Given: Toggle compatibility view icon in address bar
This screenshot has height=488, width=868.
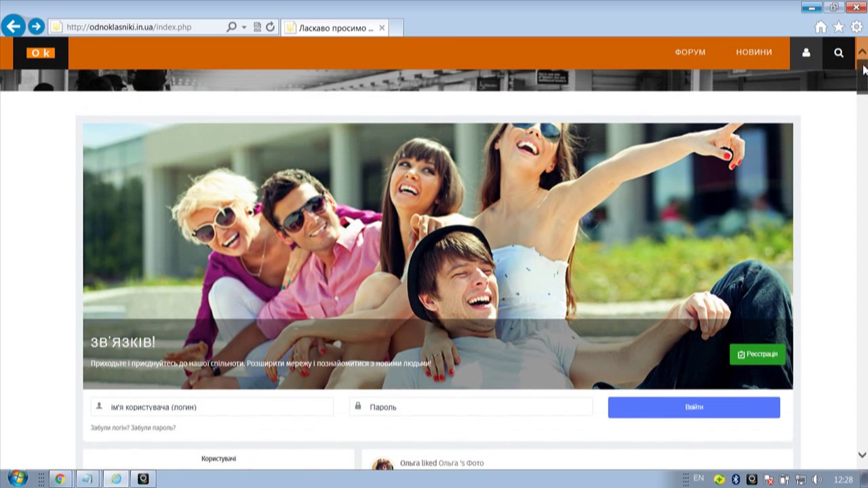Looking at the screenshot, I should click(257, 27).
